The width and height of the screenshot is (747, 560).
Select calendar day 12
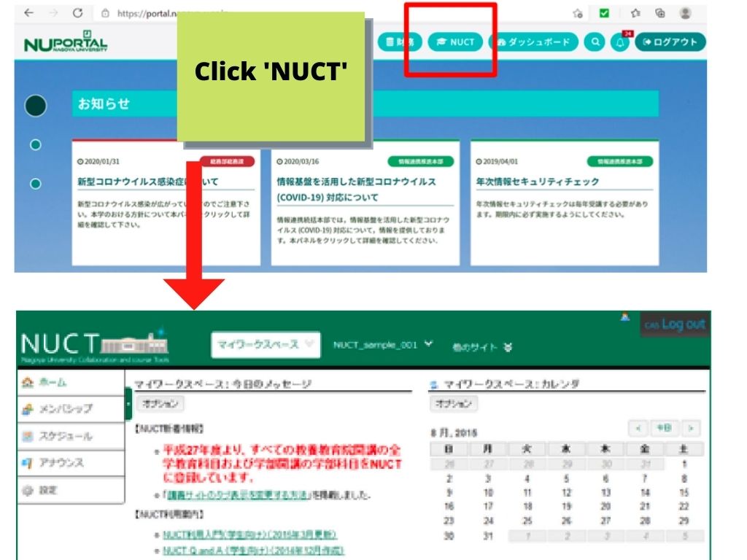coord(566,492)
